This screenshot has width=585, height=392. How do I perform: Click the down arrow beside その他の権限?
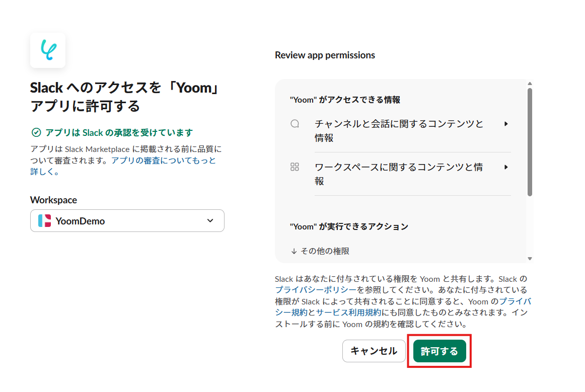click(x=294, y=252)
